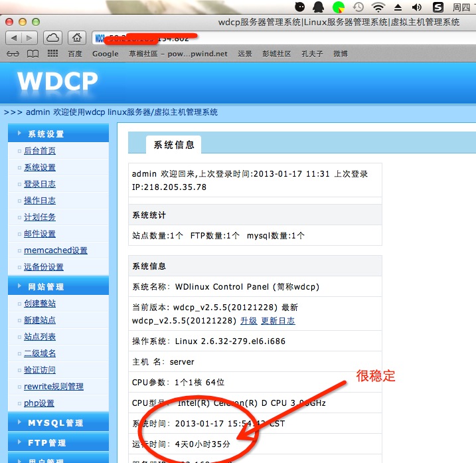476x463 pixels.
Task: Open the 更新日志 changelog link
Action: click(x=278, y=321)
